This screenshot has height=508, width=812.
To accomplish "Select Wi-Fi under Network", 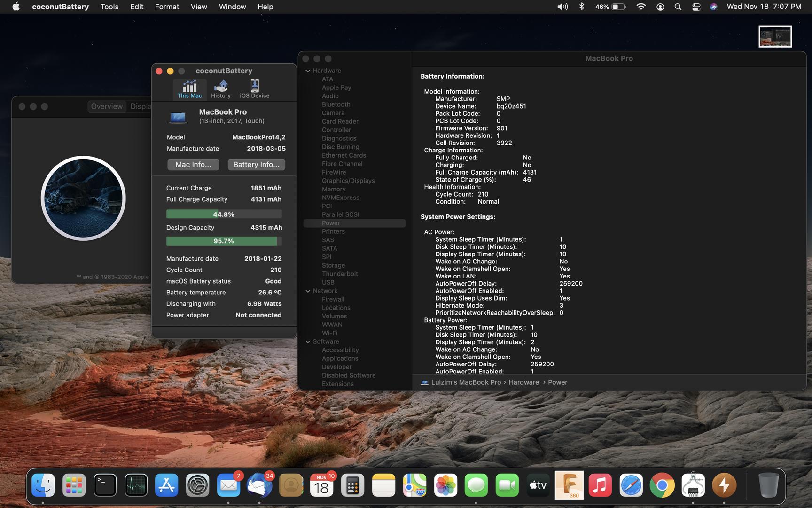I will (x=329, y=333).
